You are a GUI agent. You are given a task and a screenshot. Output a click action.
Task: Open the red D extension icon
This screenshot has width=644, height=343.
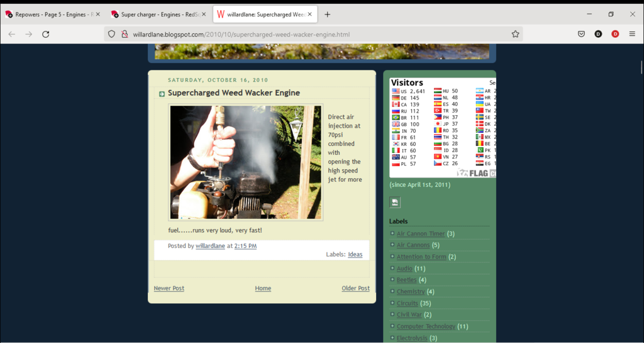tap(615, 34)
